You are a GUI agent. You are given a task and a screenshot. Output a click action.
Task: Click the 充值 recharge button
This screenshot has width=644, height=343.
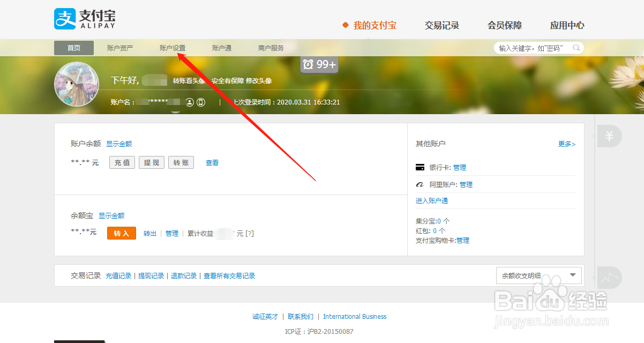(122, 162)
